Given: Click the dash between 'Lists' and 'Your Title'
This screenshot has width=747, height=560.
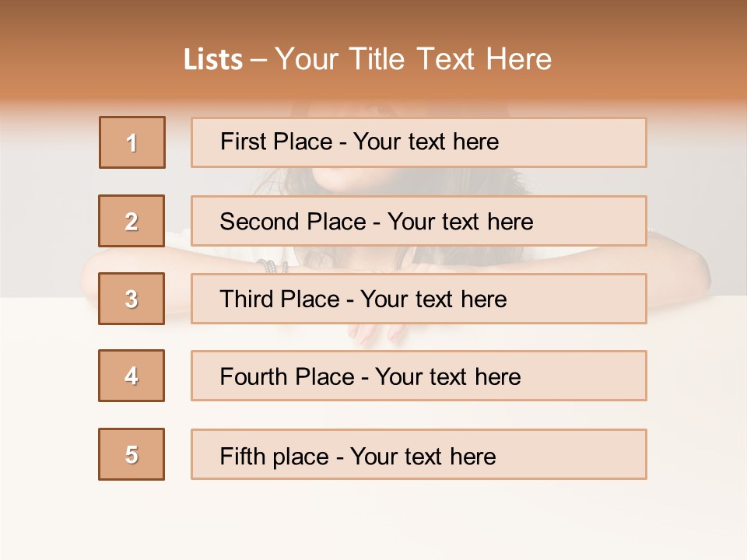Looking at the screenshot, I should [x=258, y=60].
